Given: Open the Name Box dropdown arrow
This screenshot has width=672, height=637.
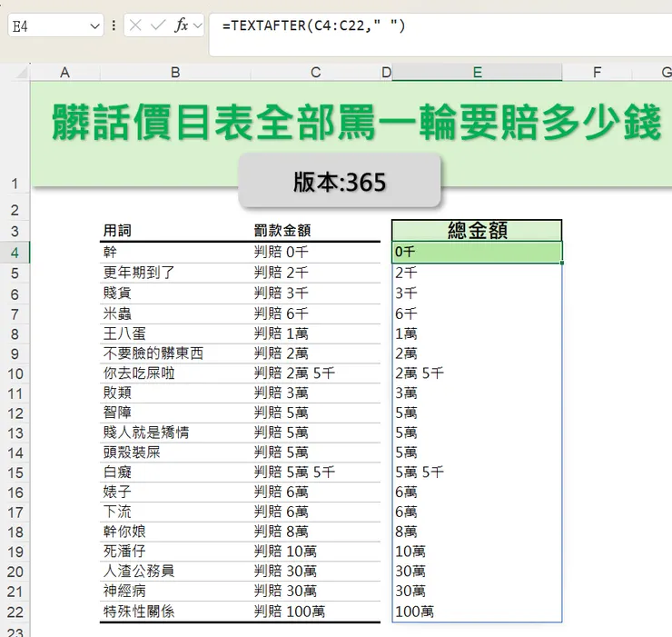Looking at the screenshot, I should coord(94,26).
